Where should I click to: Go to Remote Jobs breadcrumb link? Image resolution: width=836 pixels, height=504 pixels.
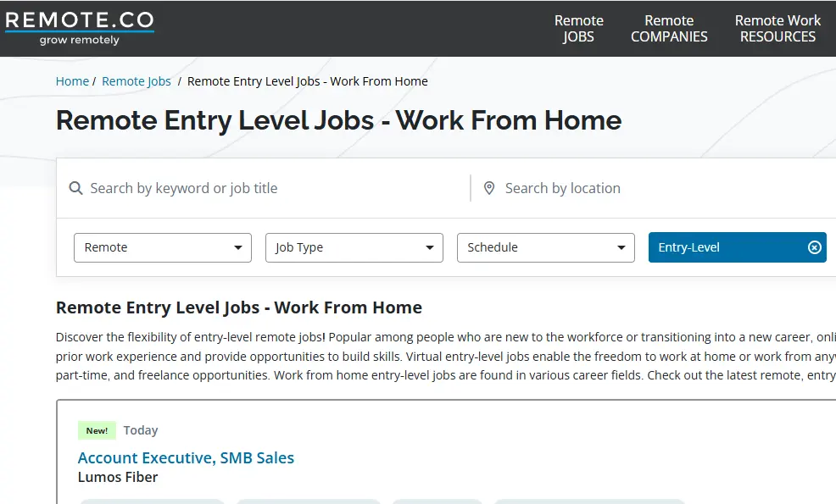(x=137, y=80)
